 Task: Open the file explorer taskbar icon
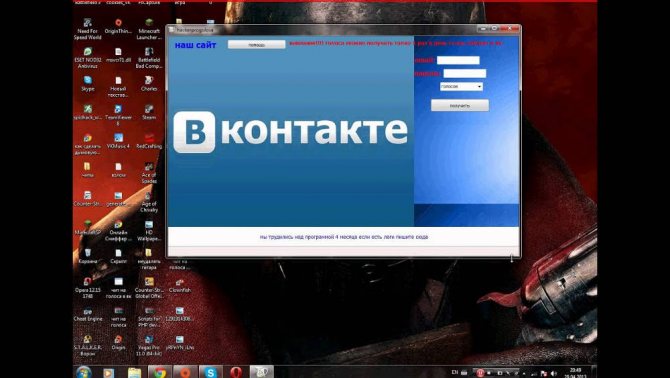[x=134, y=372]
